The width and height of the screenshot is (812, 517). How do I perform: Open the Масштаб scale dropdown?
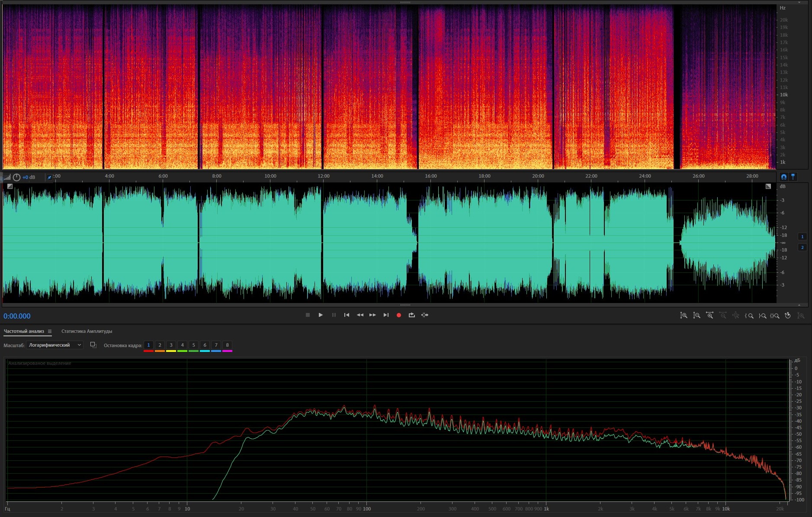tap(55, 345)
